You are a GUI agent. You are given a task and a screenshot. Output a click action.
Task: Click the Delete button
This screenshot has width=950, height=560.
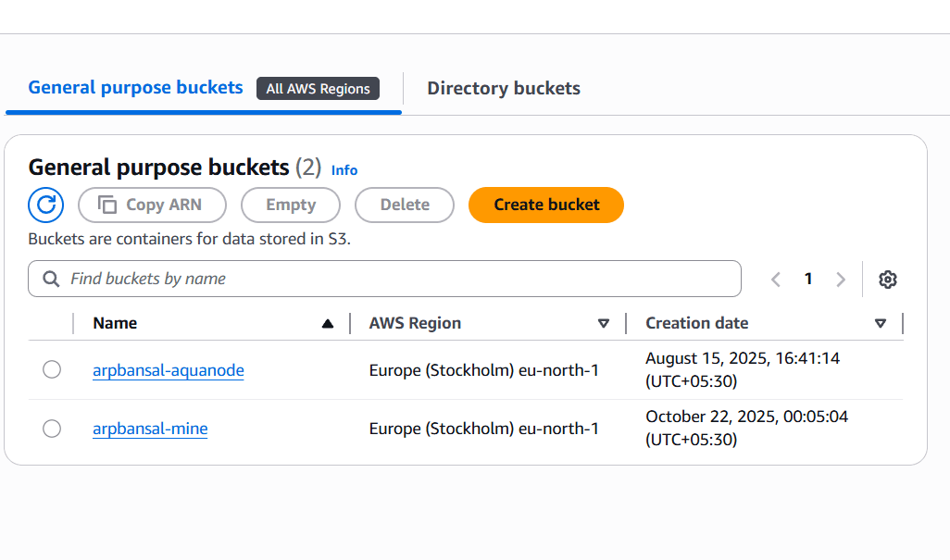(x=405, y=205)
